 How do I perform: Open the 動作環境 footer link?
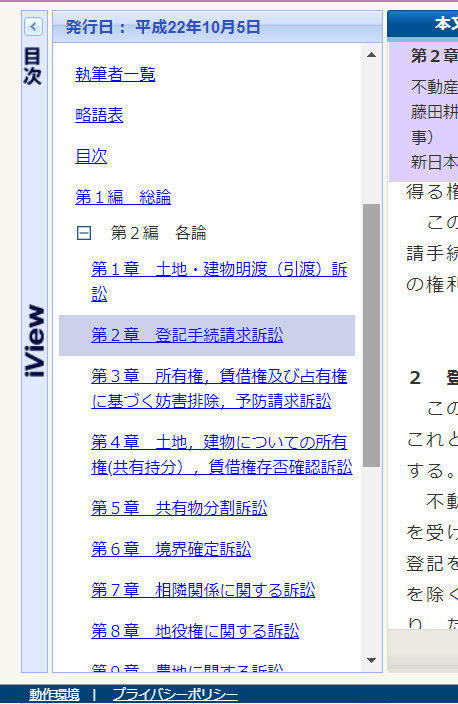[x=54, y=695]
